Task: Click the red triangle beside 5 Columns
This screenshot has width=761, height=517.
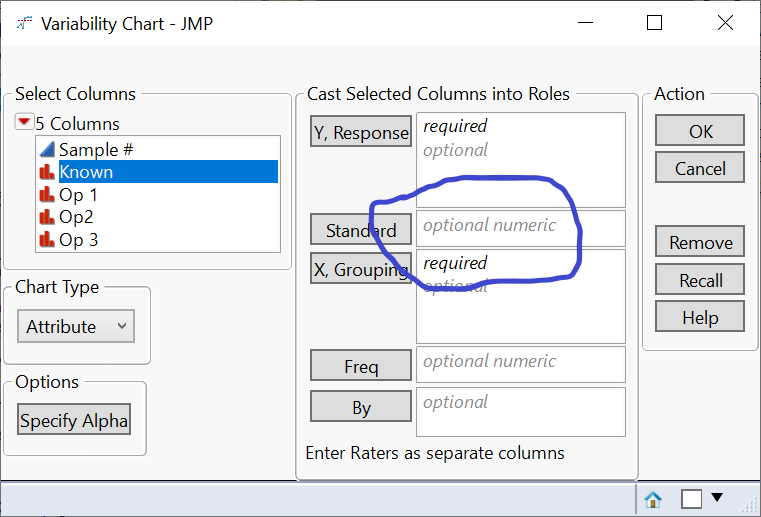Action: (24, 123)
